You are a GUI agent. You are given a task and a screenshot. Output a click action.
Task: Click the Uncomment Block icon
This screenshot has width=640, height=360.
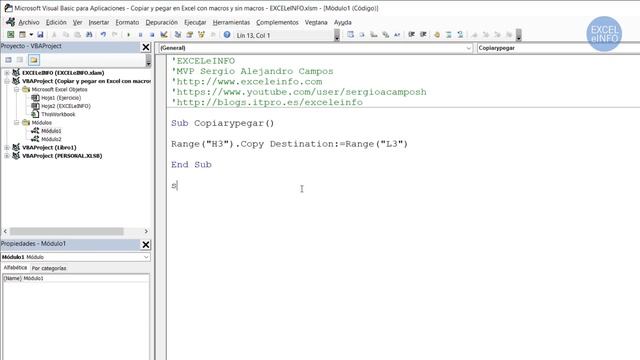tap(460, 35)
